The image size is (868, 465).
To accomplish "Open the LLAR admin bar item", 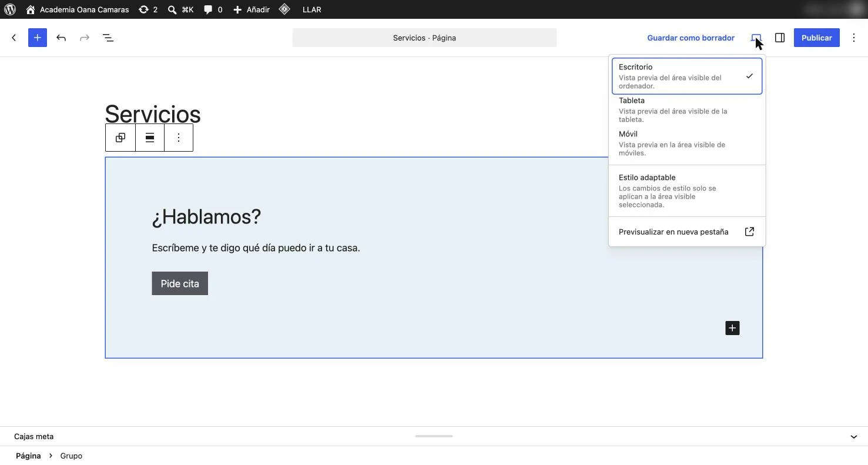I will point(311,9).
